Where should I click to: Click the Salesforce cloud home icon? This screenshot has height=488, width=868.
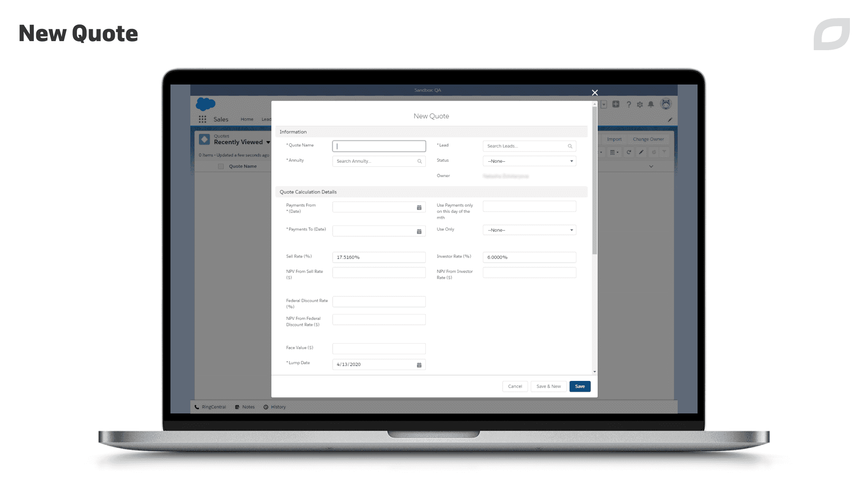click(x=205, y=103)
